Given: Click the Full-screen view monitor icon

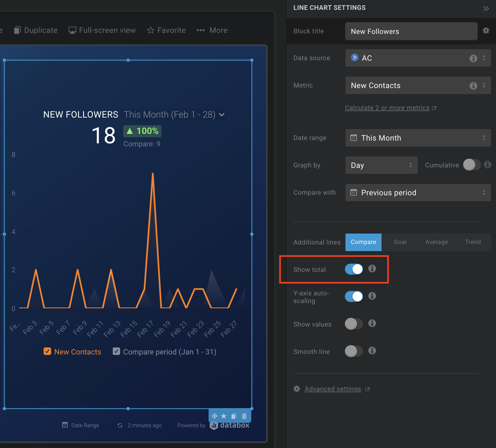Looking at the screenshot, I should click(x=72, y=30).
